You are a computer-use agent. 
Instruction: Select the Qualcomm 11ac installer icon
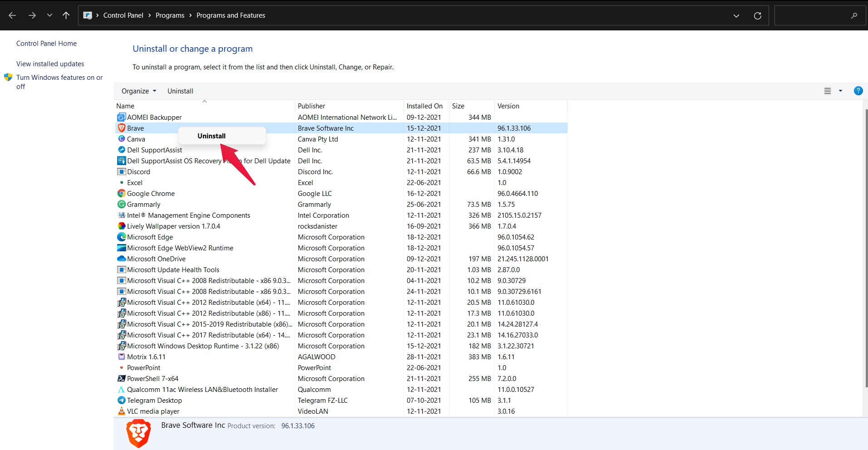pyautogui.click(x=121, y=390)
